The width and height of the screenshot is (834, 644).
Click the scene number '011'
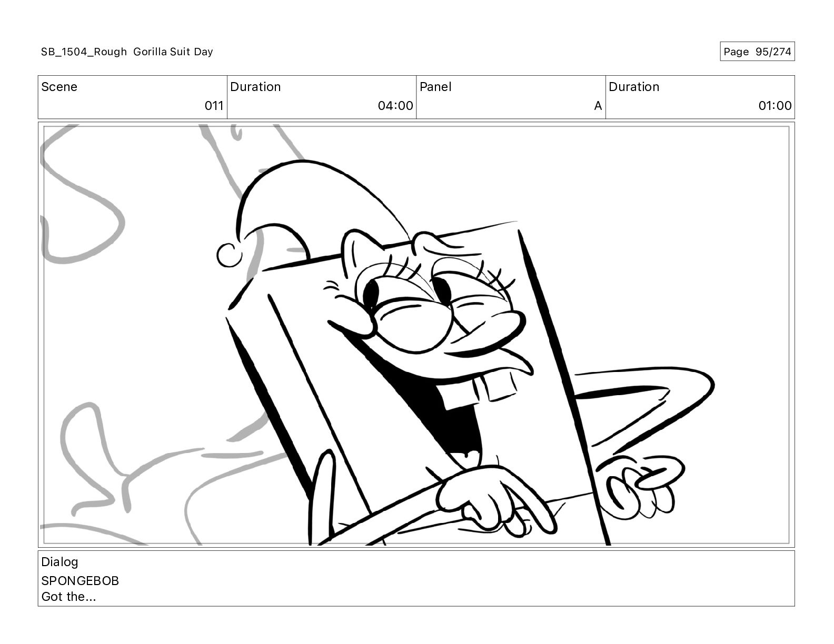pyautogui.click(x=214, y=106)
